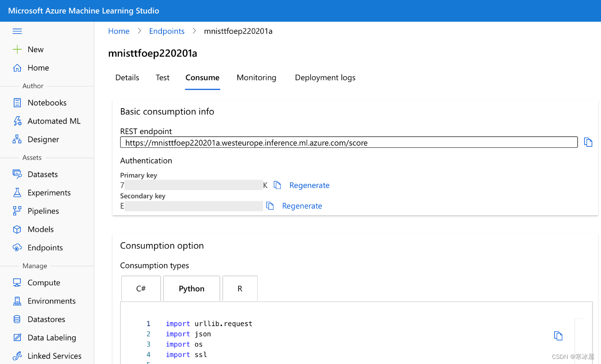Screen dimensions: 601x364
Task: Open the Deployment logs tab
Action: coord(325,77)
